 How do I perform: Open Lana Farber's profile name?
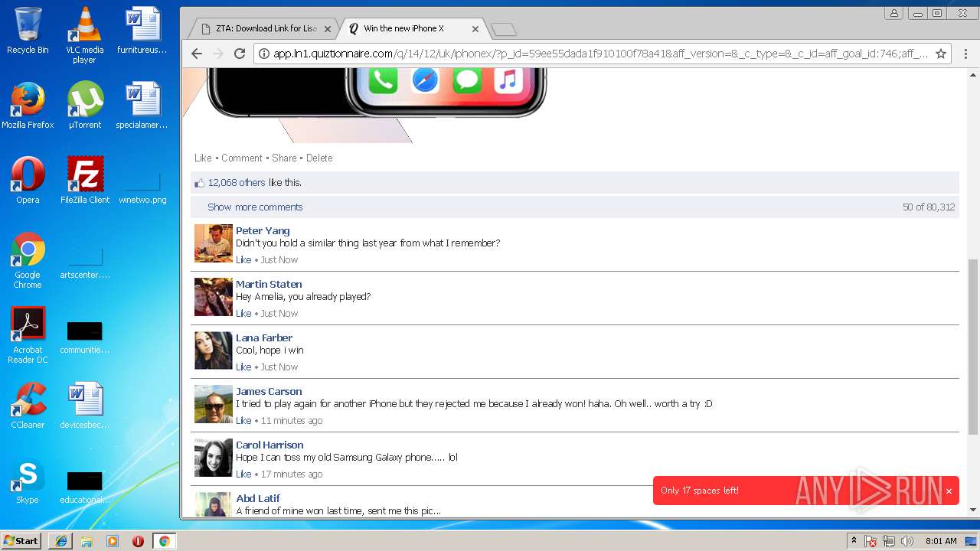264,337
